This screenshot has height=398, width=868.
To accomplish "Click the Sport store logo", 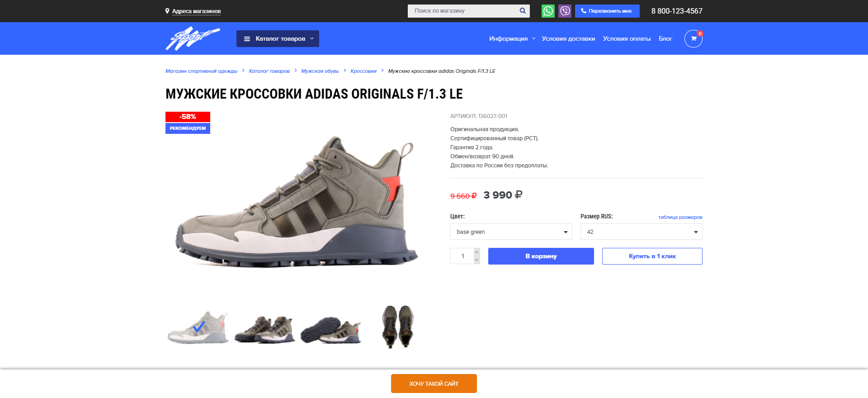I will pos(193,38).
